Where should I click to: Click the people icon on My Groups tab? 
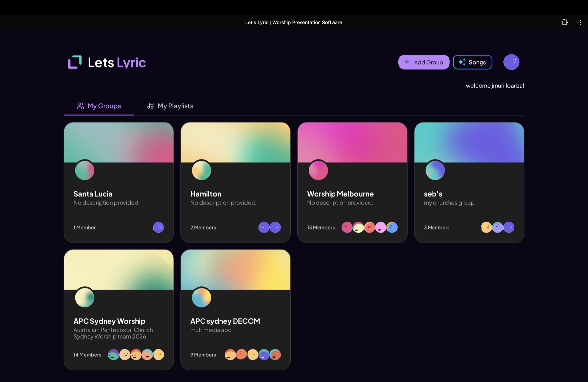click(x=80, y=106)
